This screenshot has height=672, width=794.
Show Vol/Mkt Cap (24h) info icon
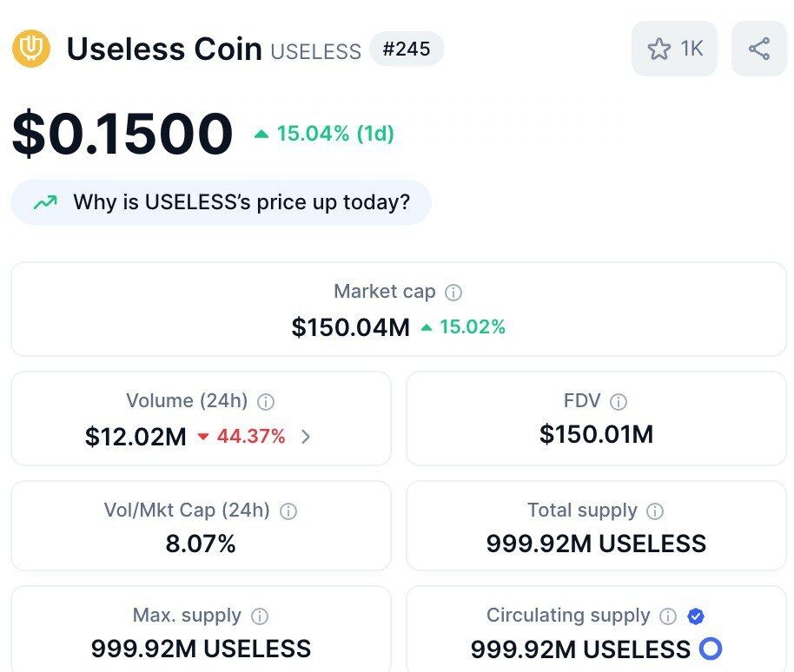point(288,511)
